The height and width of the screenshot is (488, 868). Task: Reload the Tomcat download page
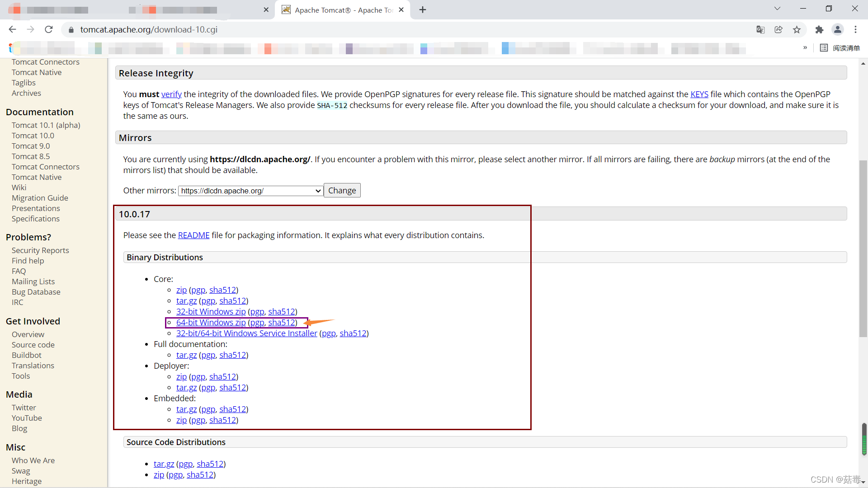point(49,29)
